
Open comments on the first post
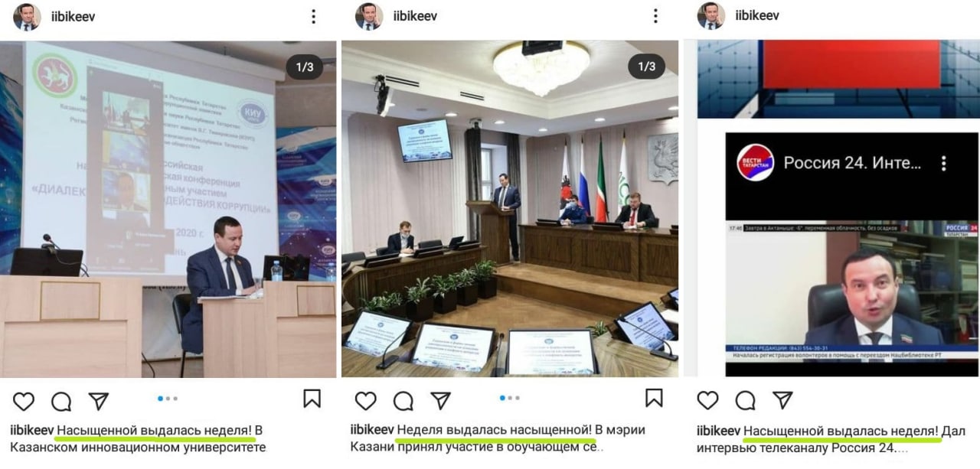pyautogui.click(x=61, y=401)
